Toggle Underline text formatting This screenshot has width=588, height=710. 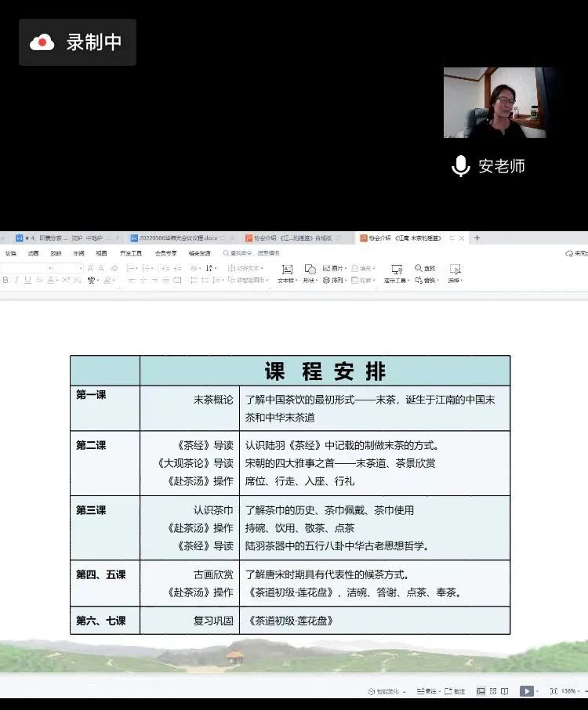coord(27,281)
